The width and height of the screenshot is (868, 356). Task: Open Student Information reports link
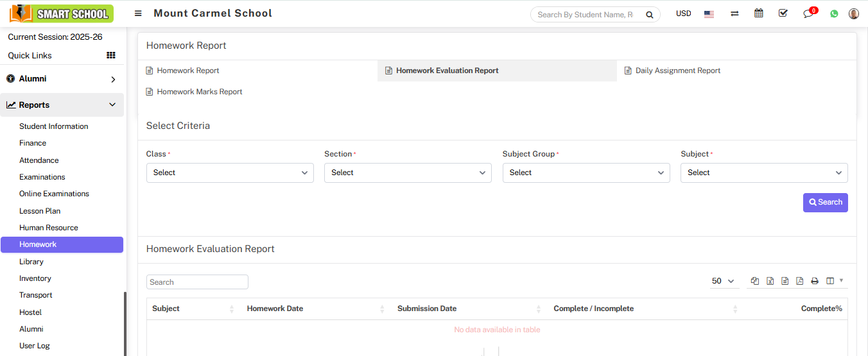point(54,126)
